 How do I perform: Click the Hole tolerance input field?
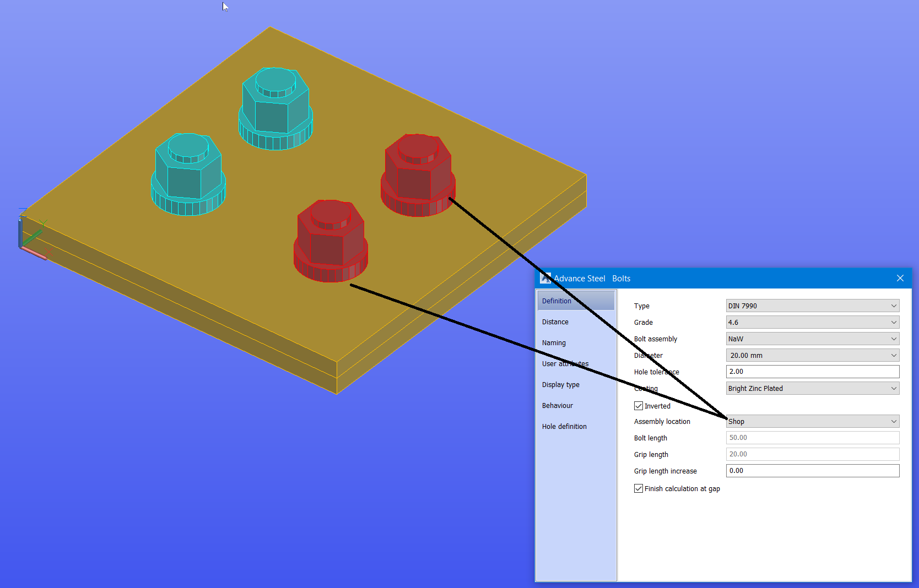coord(812,372)
